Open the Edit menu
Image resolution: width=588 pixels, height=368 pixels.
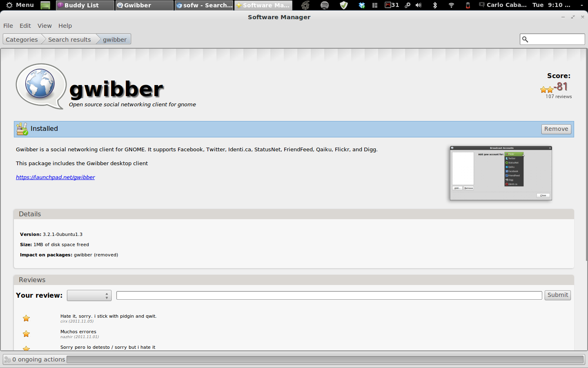point(25,26)
